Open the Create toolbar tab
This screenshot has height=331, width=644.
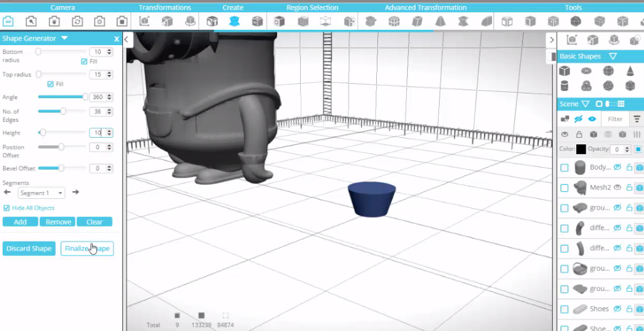[233, 7]
